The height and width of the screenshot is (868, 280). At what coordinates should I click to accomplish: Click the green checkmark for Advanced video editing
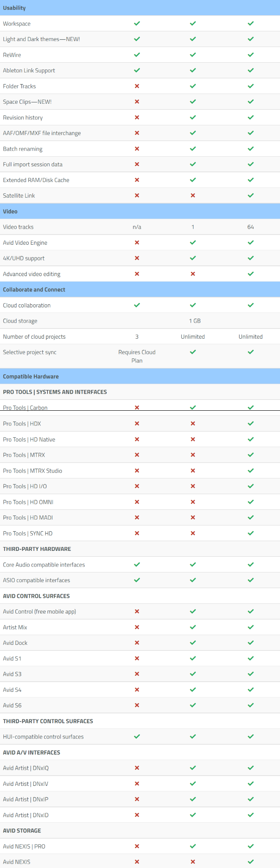(251, 274)
